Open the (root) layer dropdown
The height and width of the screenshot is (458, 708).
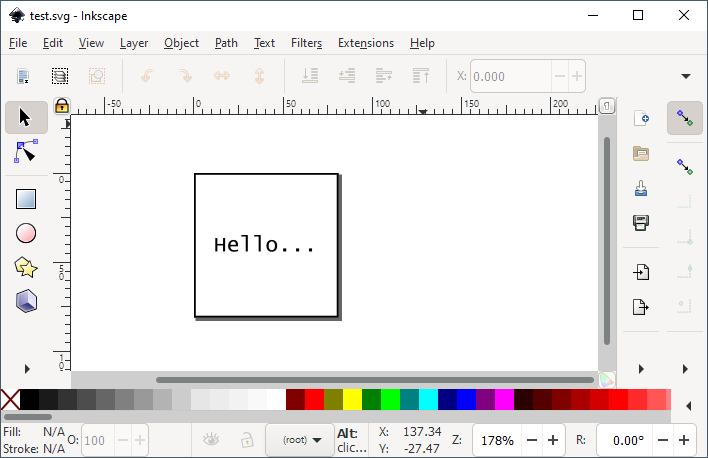tap(299, 440)
